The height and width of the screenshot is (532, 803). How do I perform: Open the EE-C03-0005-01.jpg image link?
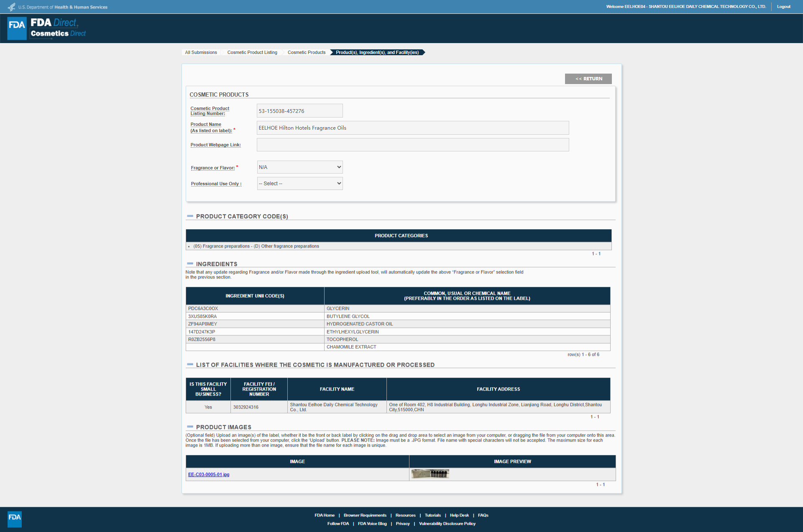(x=209, y=474)
